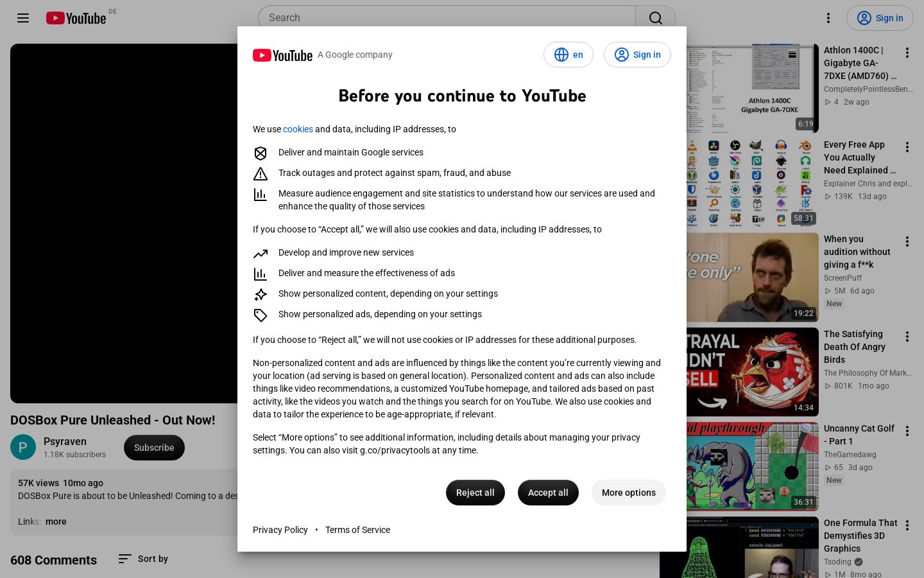
Task: Open Psyraven channel avatar
Action: coord(23,447)
